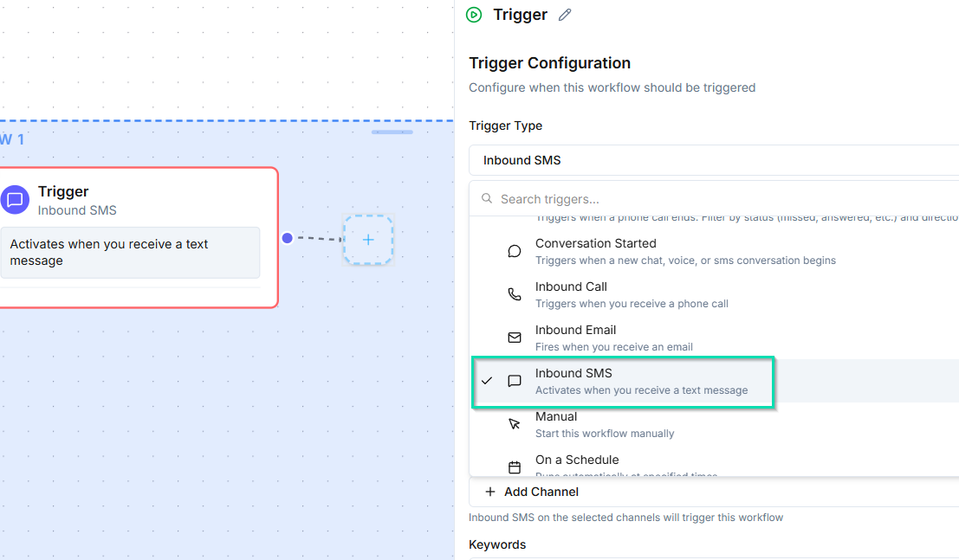
Task: Click the phone icon for Inbound Call
Action: pyautogui.click(x=515, y=294)
